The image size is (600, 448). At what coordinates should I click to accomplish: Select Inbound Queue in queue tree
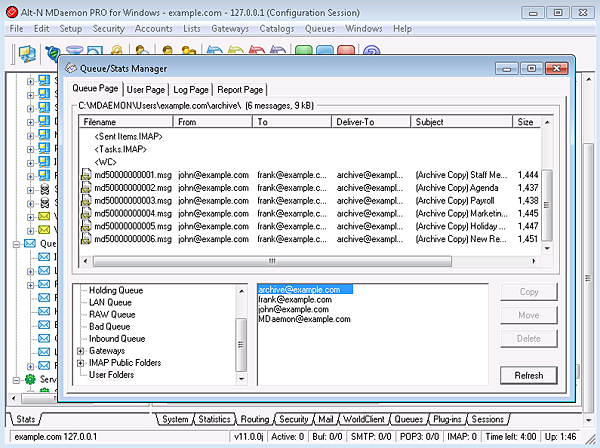(117, 339)
